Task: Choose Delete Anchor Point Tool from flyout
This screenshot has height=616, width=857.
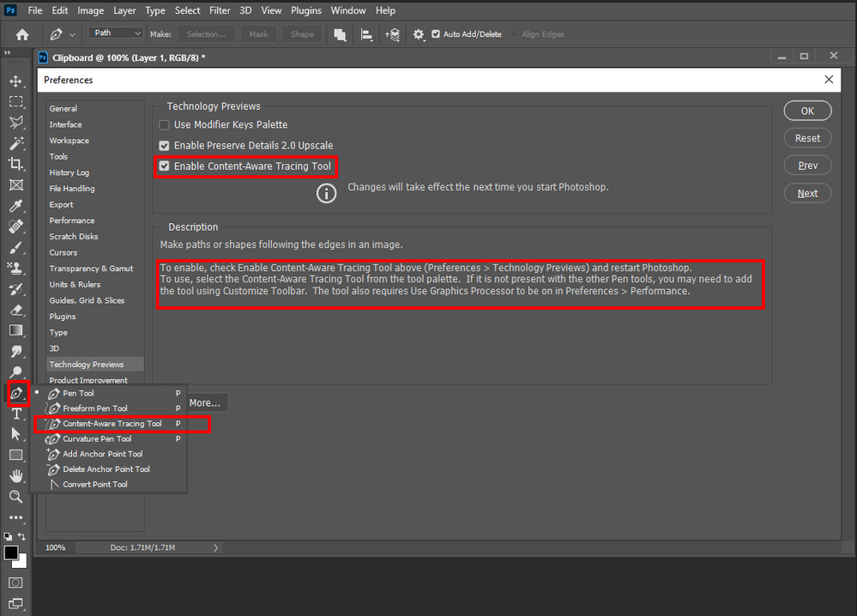Action: coord(111,469)
